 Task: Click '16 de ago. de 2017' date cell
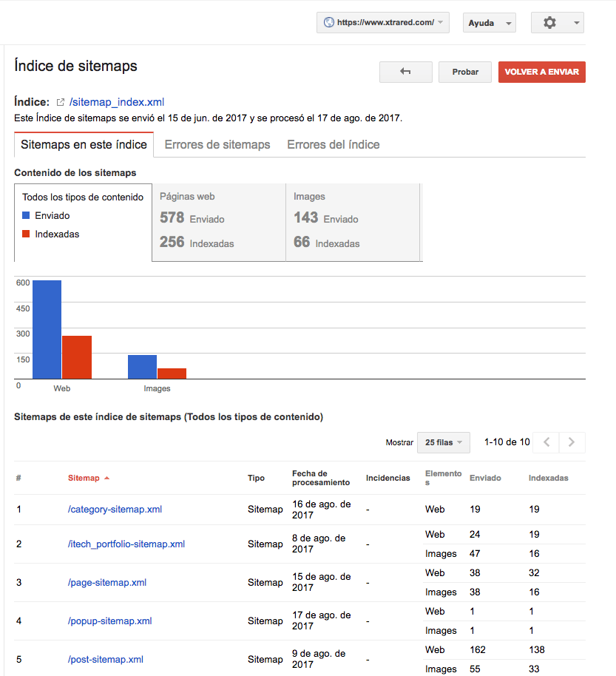(322, 510)
